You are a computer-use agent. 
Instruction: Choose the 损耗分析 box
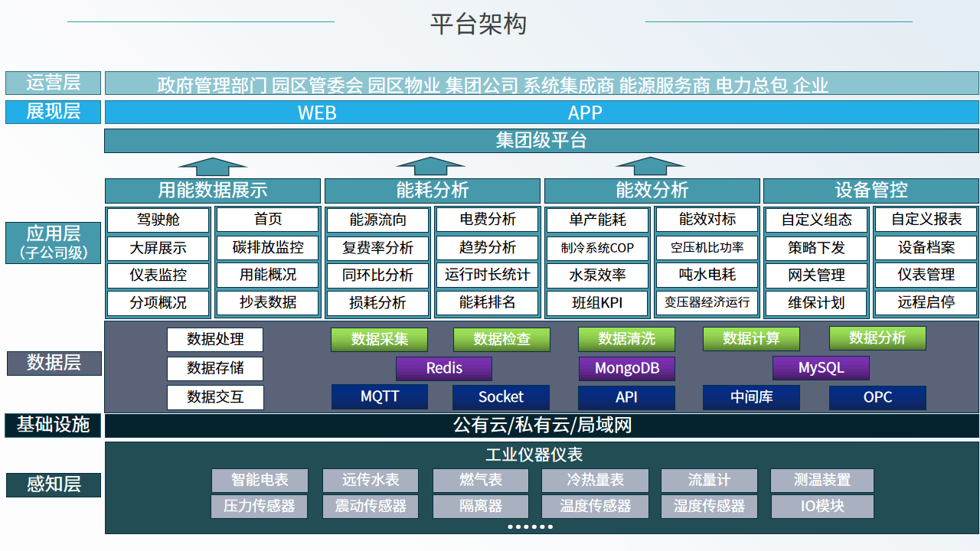[378, 303]
